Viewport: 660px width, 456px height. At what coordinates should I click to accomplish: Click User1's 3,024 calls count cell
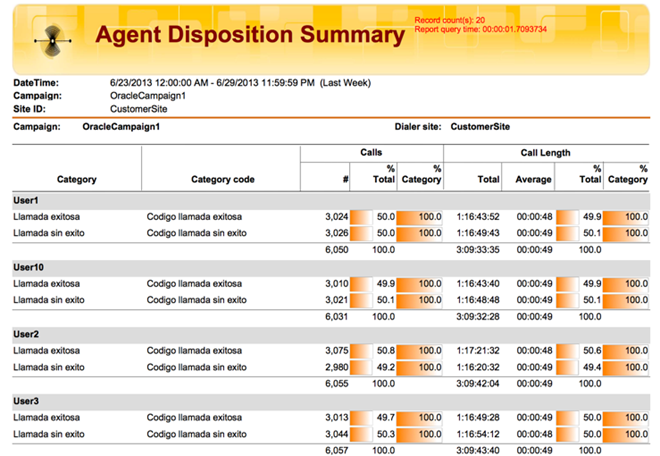point(335,217)
